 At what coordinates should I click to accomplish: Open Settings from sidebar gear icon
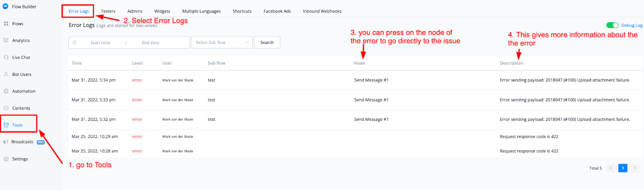(6, 159)
